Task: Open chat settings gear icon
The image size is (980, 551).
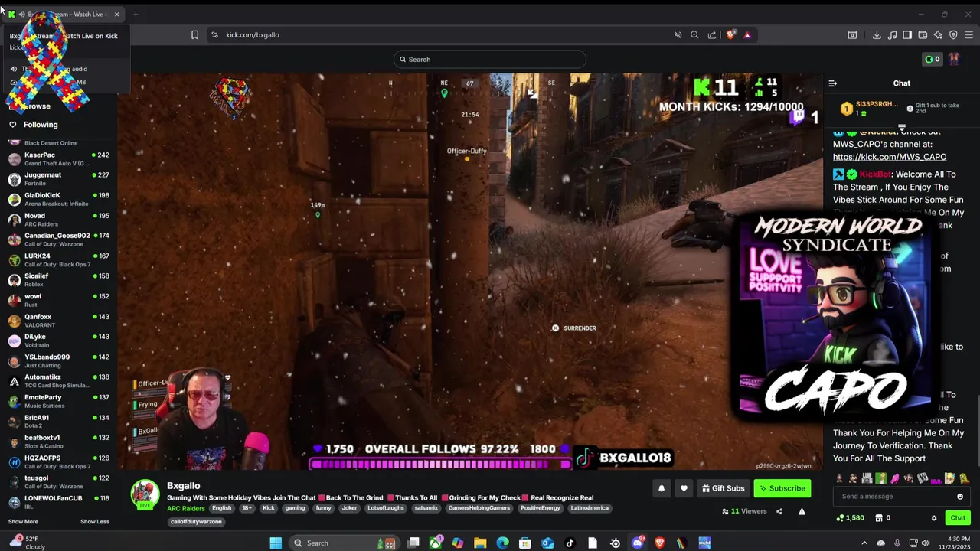Action: (934, 518)
